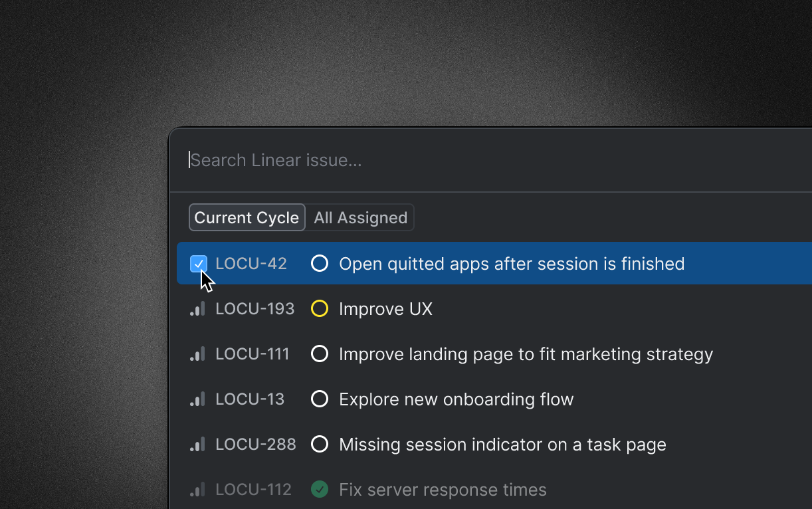The height and width of the screenshot is (509, 812).
Task: Switch to the Current Cycle tab
Action: [x=247, y=218]
